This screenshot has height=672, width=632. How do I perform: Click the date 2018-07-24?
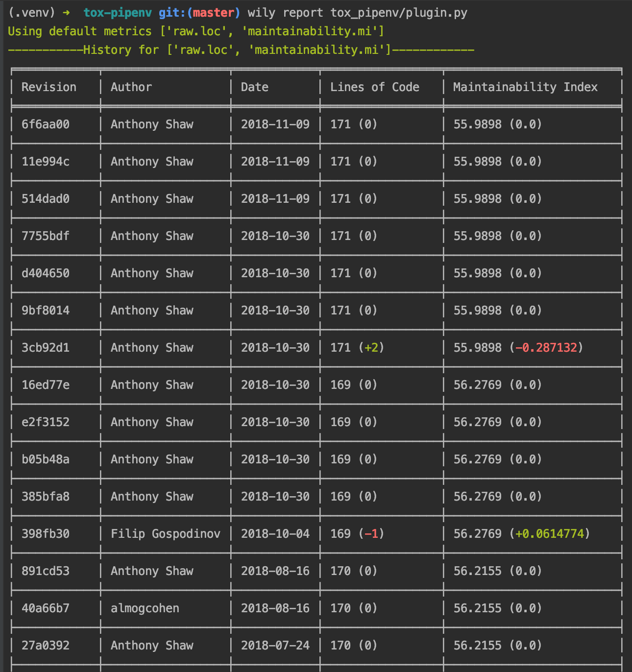pyautogui.click(x=275, y=646)
